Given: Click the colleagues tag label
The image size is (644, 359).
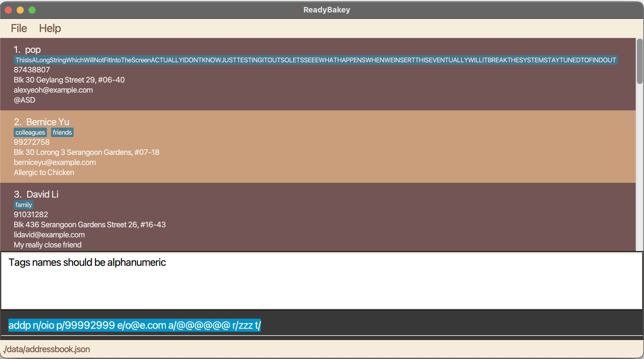Looking at the screenshot, I should pyautogui.click(x=30, y=132).
